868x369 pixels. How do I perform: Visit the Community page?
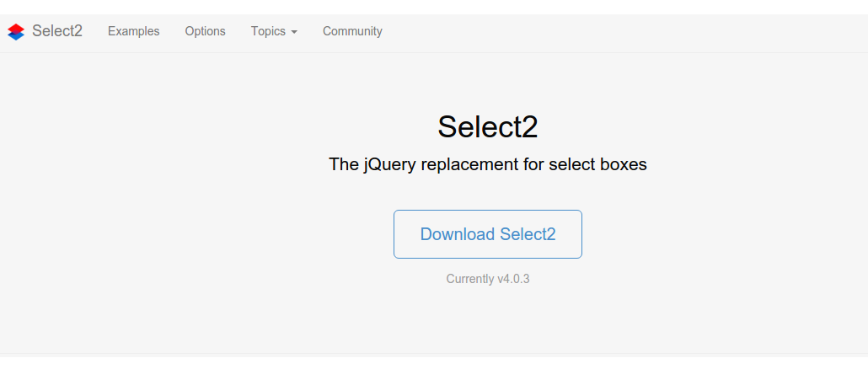click(x=352, y=31)
